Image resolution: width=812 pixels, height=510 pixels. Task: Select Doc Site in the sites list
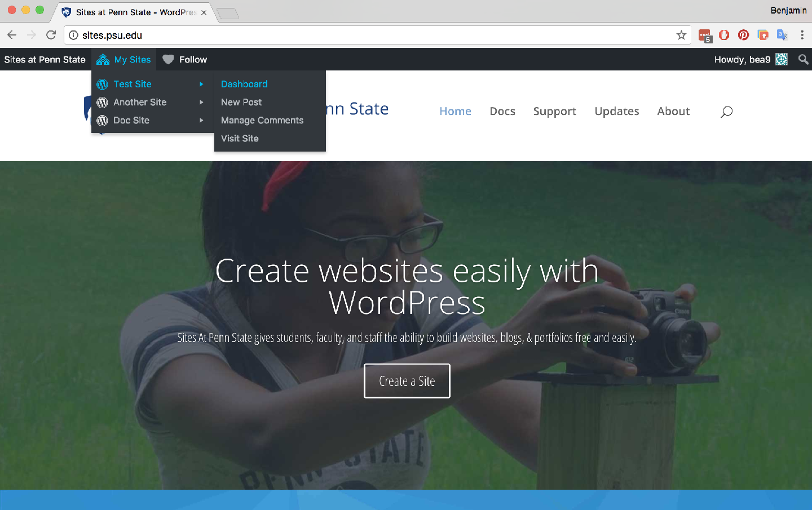pyautogui.click(x=153, y=120)
